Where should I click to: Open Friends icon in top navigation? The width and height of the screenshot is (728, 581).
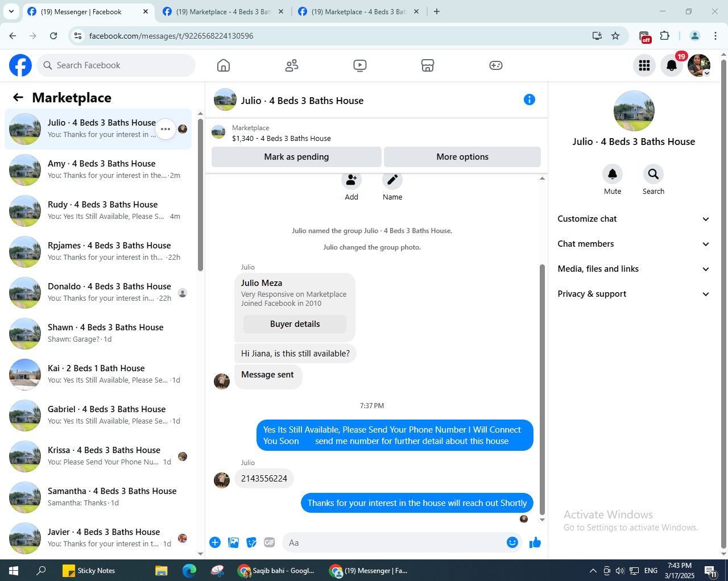[x=292, y=65]
